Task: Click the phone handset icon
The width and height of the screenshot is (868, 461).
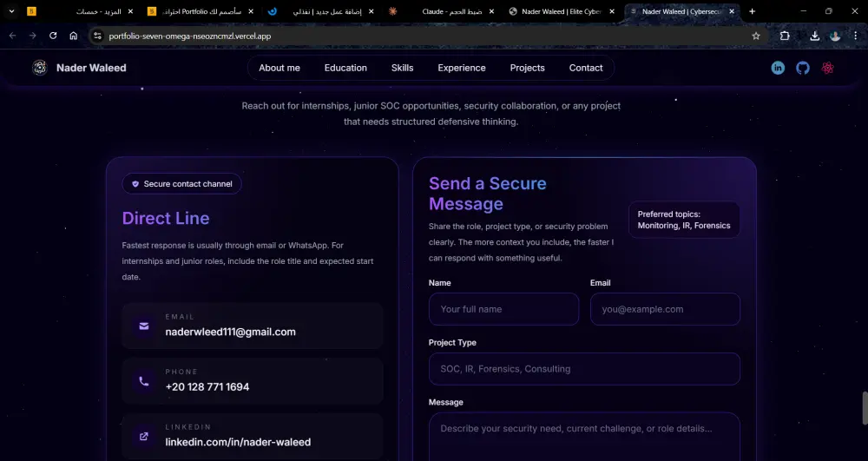Action: (x=144, y=381)
